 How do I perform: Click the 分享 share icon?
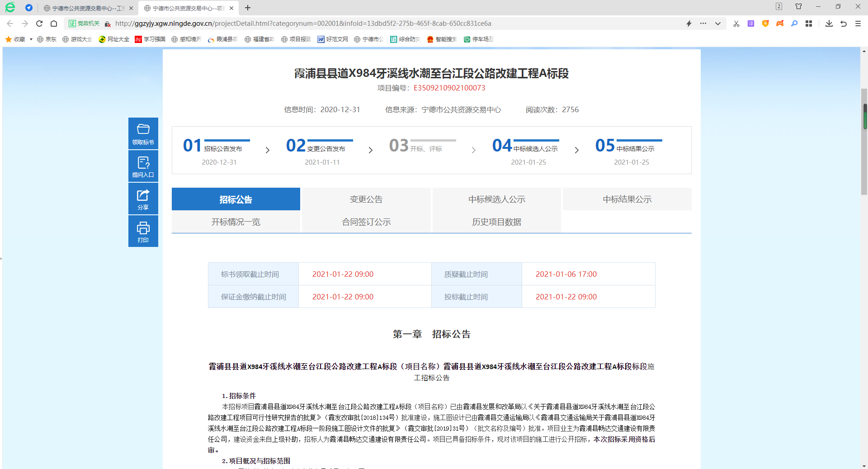143,199
